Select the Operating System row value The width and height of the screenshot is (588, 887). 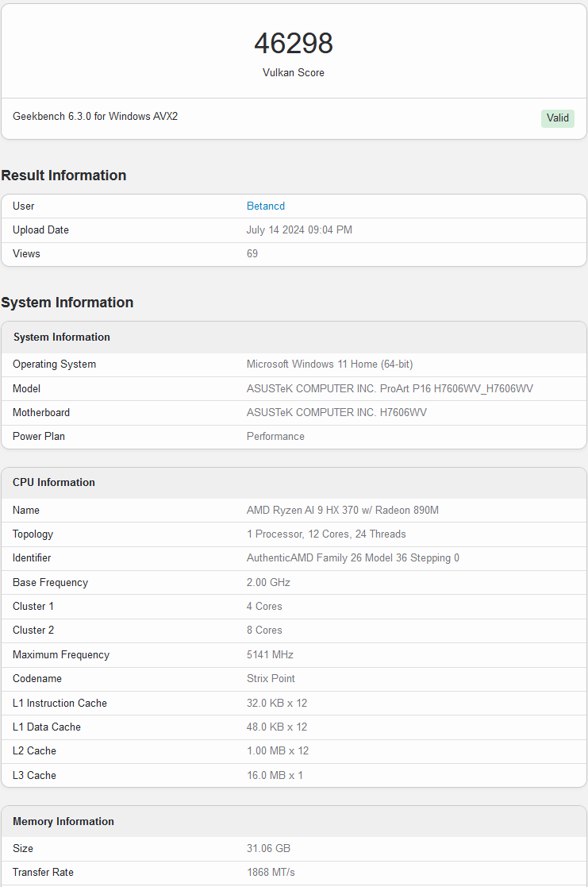coord(330,364)
